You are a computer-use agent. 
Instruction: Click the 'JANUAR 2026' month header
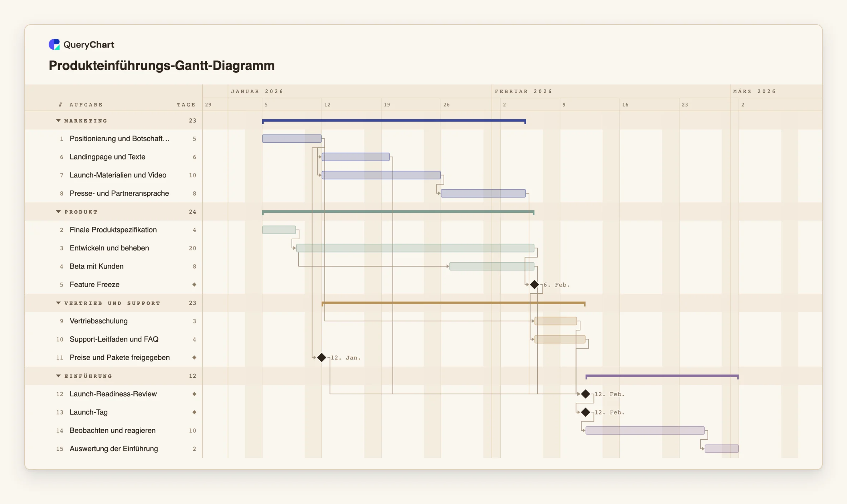pyautogui.click(x=257, y=92)
